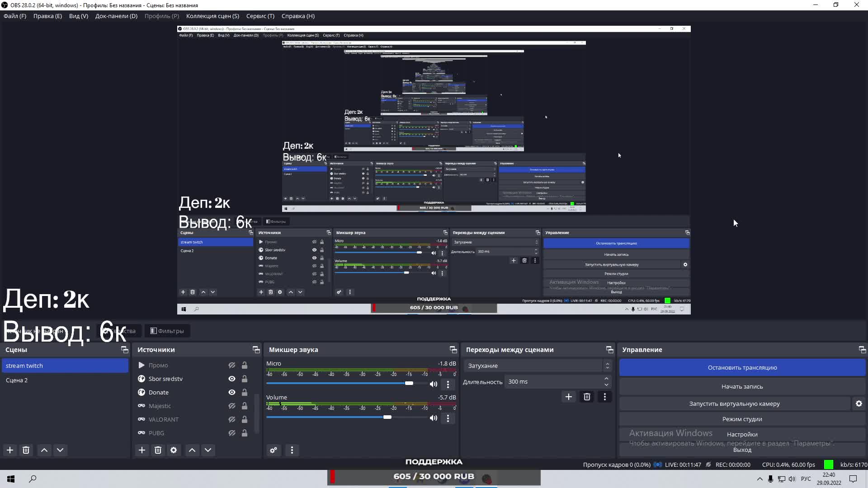The height and width of the screenshot is (488, 868).
Task: Increase transition duration with the up arrow
Action: [x=606, y=379]
